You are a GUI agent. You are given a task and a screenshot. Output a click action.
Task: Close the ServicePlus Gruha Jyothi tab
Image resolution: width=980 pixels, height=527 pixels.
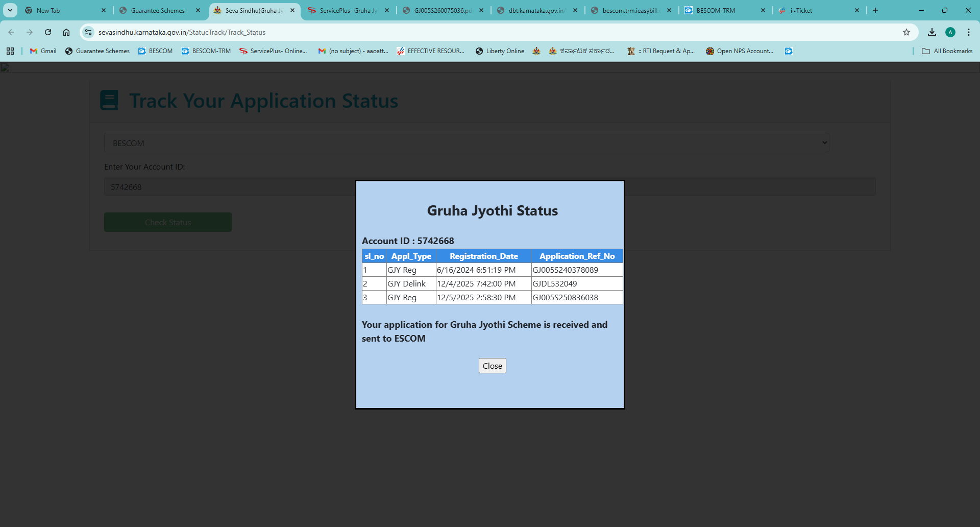(x=386, y=10)
